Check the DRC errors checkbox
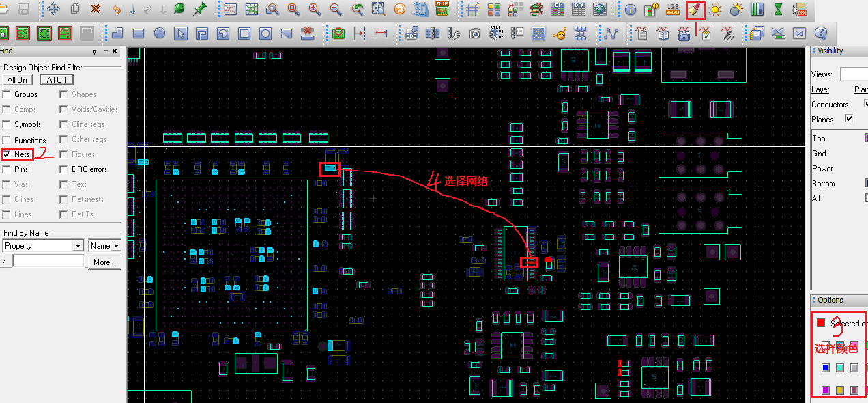The width and height of the screenshot is (868, 403). pos(63,169)
